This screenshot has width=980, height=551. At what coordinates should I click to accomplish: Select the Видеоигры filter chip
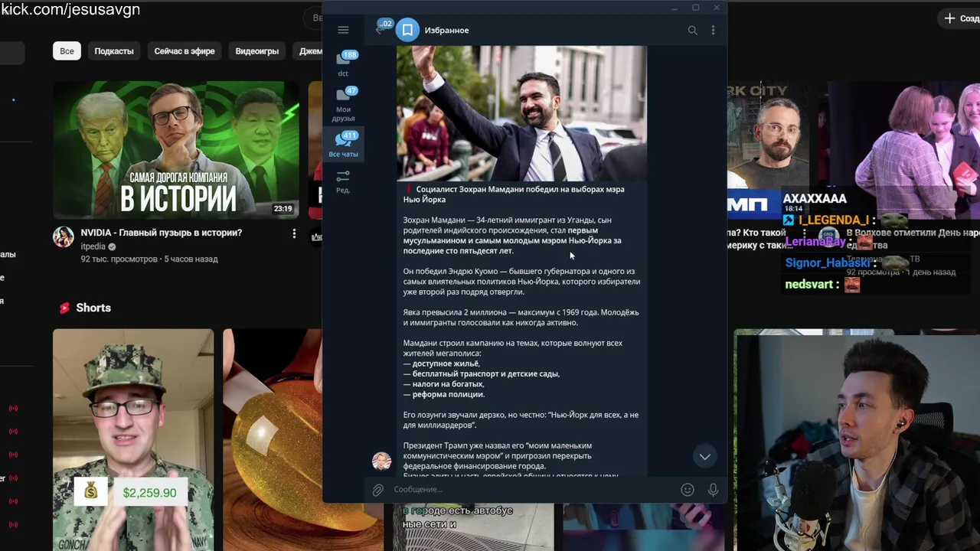(257, 51)
